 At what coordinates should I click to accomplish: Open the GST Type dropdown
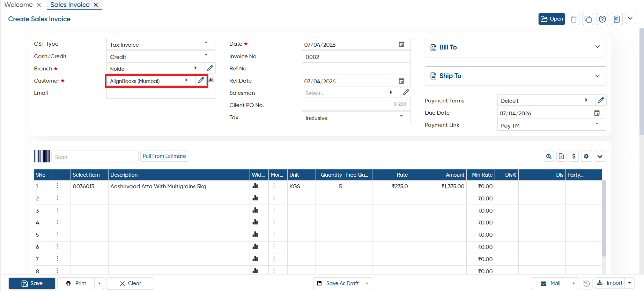point(161,44)
